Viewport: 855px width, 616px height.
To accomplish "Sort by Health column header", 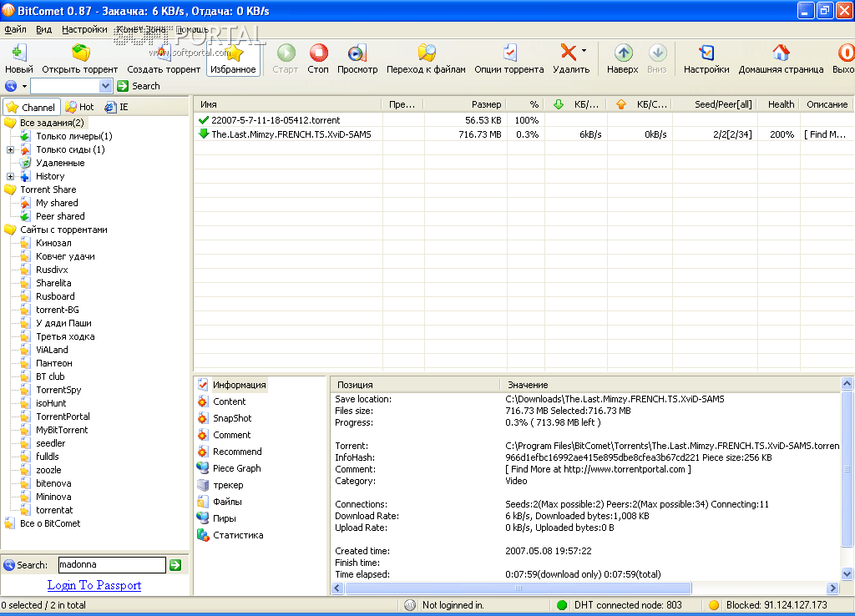I will click(x=779, y=104).
